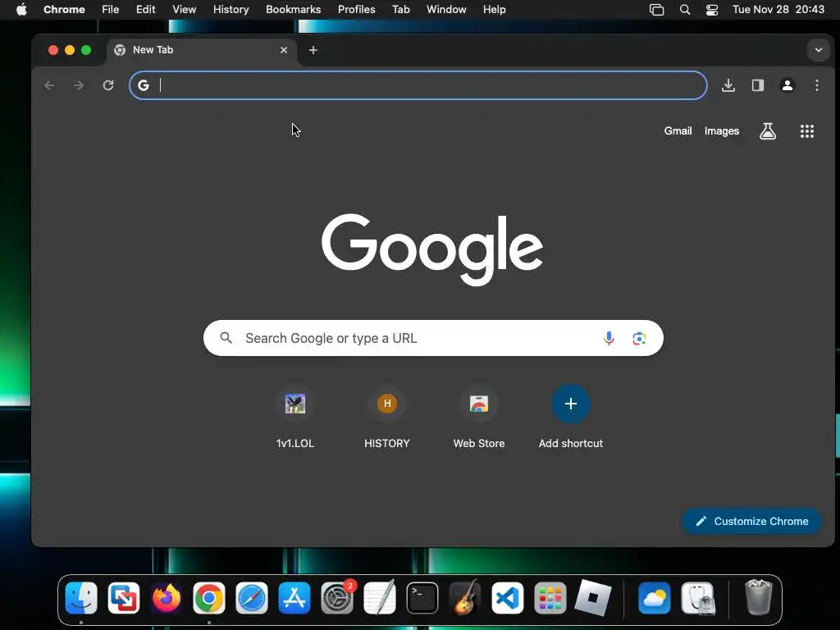This screenshot has height=630, width=840.
Task: Open the Web Store shortcut
Action: (x=479, y=418)
